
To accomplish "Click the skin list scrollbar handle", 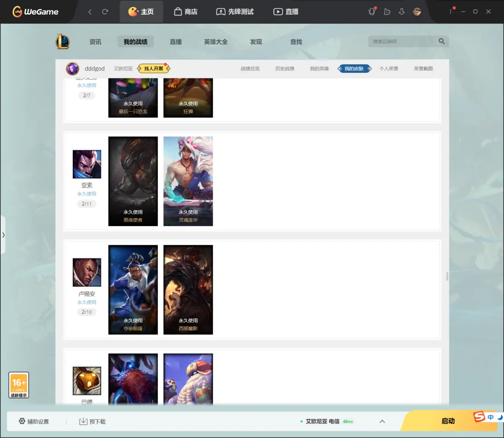I will [x=447, y=276].
